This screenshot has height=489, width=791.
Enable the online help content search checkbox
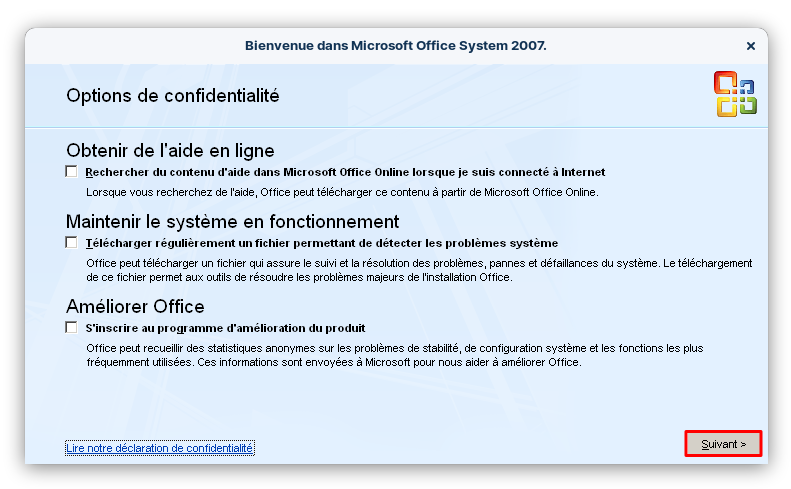(72, 172)
